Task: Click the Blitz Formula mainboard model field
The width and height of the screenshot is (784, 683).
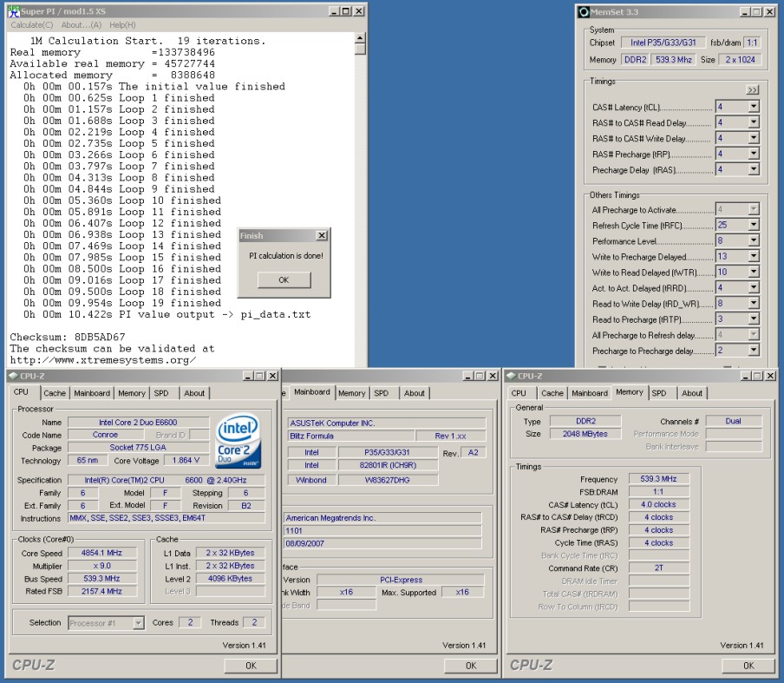Action: coord(350,436)
